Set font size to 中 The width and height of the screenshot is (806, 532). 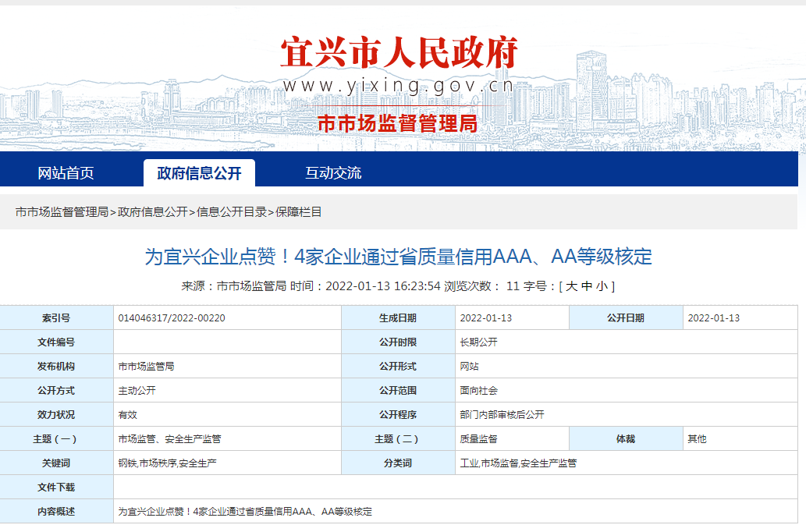click(587, 286)
